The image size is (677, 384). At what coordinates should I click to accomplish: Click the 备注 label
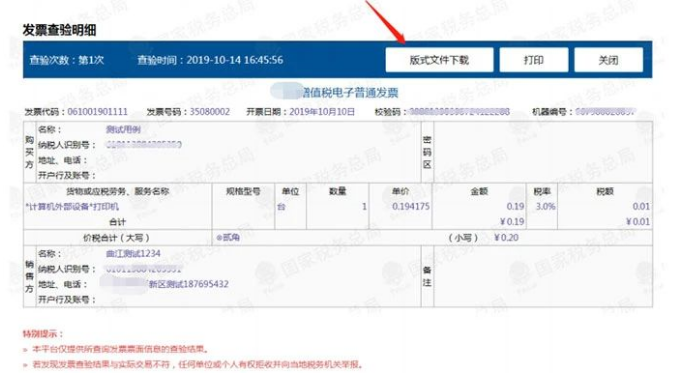coord(427,276)
